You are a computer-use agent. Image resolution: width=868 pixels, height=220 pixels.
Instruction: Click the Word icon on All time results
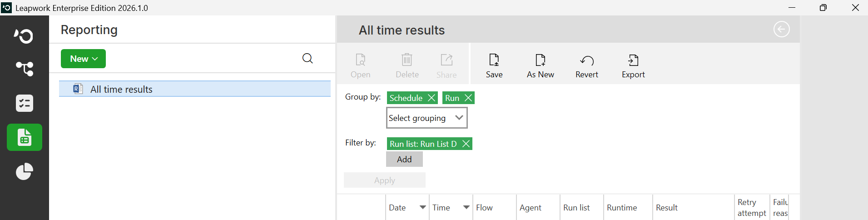[x=78, y=89]
